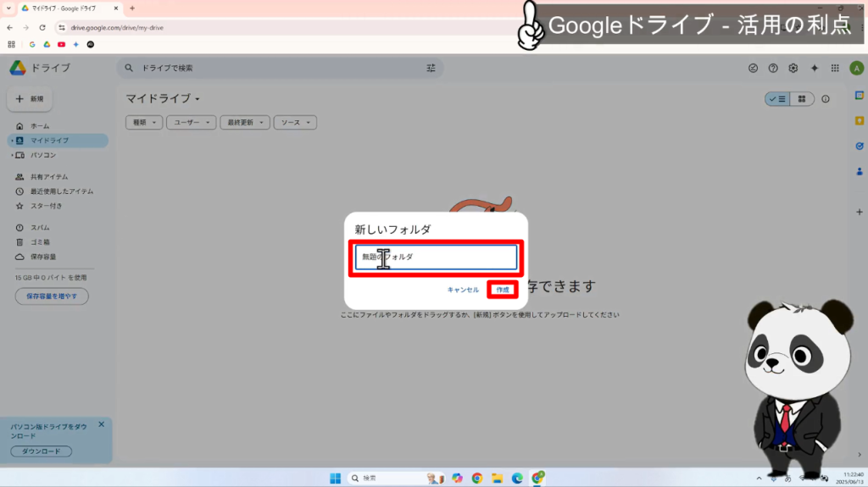Open Contacts side panel icon
This screenshot has height=487, width=868.
[860, 172]
